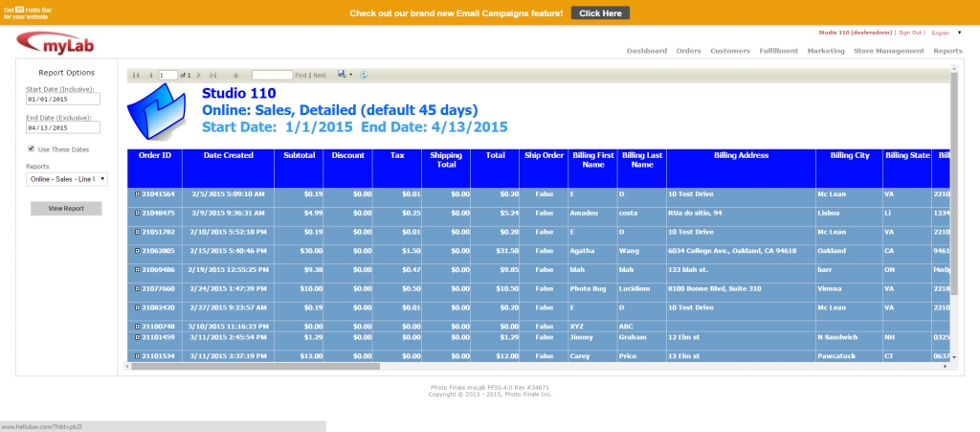This screenshot has height=432, width=980.
Task: Go to first page of report
Action: pos(136,75)
